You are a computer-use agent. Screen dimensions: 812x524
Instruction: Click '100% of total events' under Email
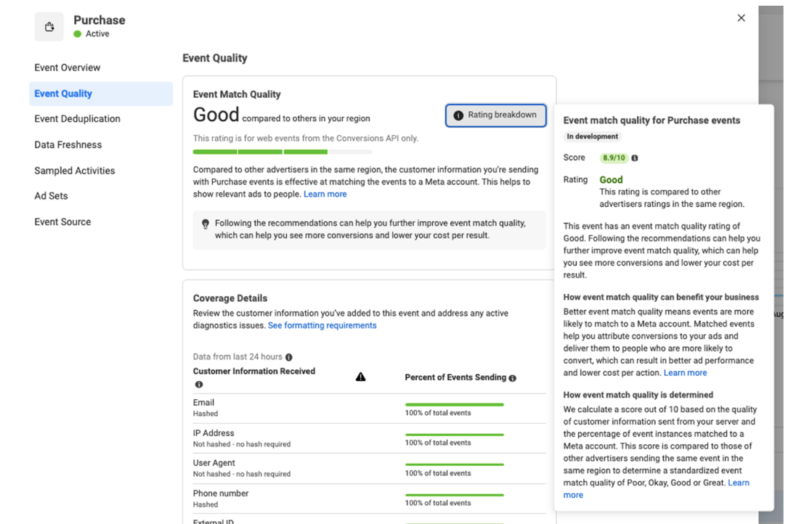point(438,413)
